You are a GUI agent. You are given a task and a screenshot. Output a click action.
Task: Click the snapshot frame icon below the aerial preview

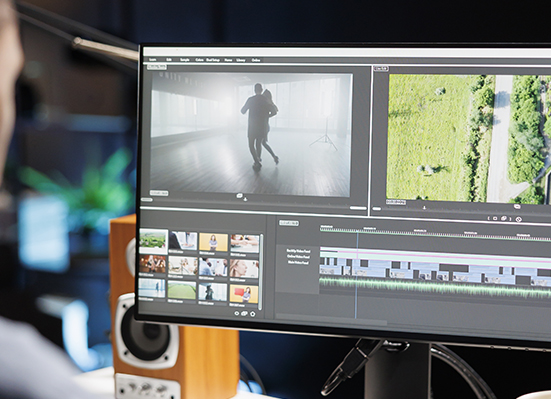click(x=495, y=218)
